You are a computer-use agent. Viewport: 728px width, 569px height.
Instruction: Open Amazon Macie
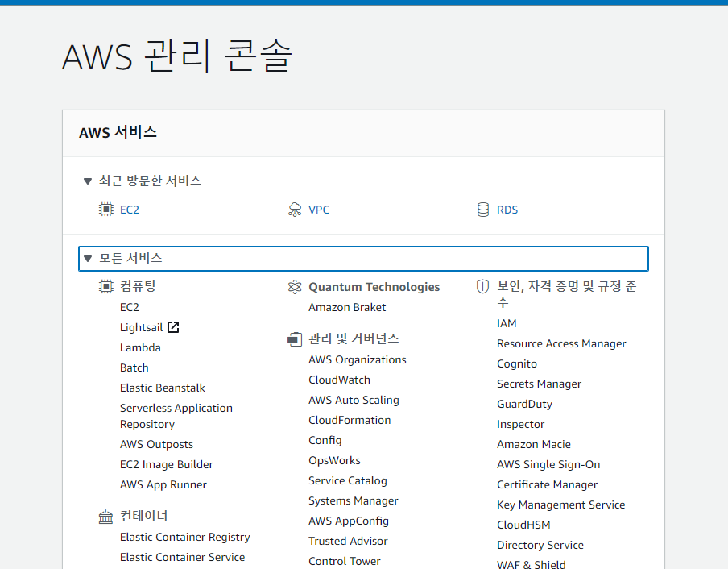click(533, 444)
